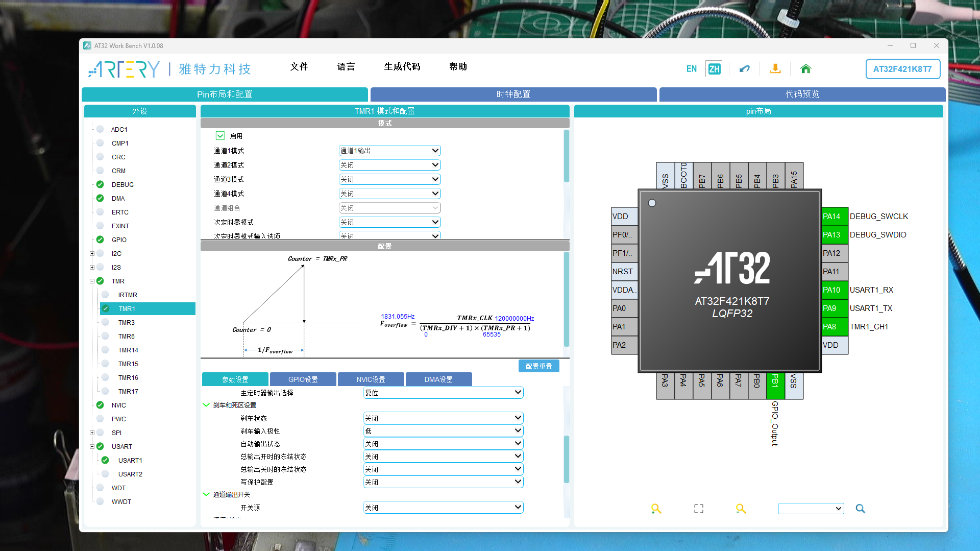This screenshot has height=551, width=980.
Task: Toggle the USART2 status circle
Action: tap(105, 474)
